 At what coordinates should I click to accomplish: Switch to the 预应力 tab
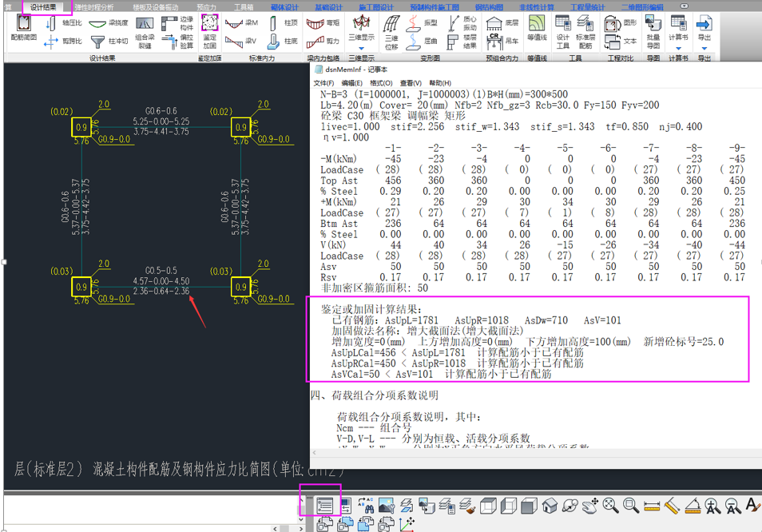coord(207,7)
